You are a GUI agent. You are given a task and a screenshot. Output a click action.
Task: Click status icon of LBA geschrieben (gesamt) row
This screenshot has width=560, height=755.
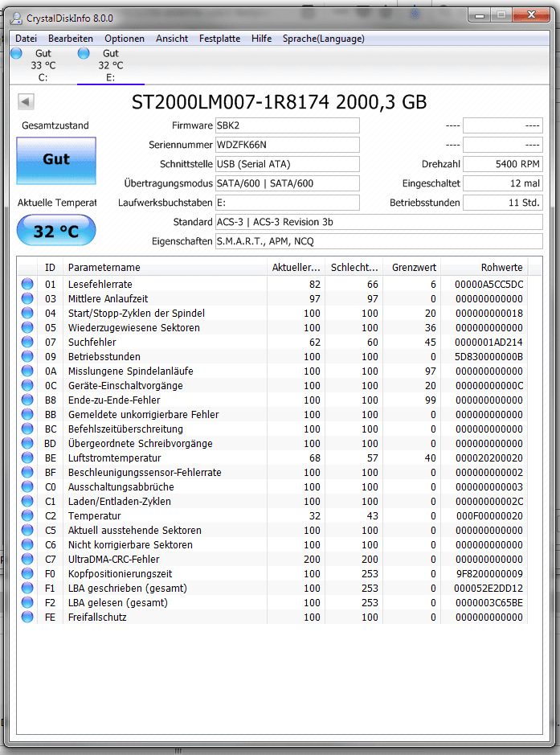27,588
